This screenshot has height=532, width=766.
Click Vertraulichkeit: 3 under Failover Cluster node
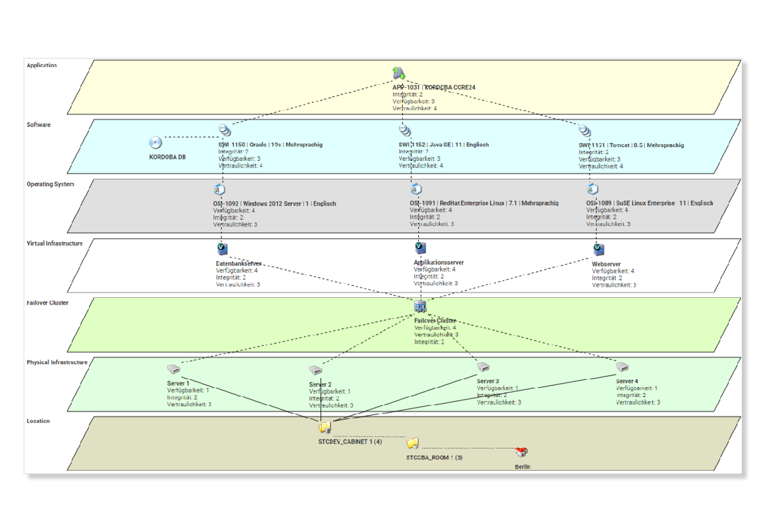(x=436, y=335)
